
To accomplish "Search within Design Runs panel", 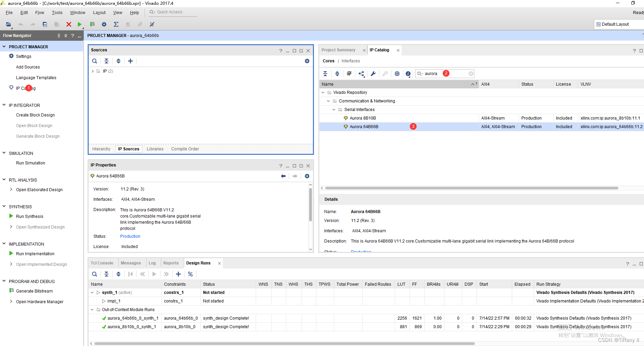I will [x=94, y=274].
